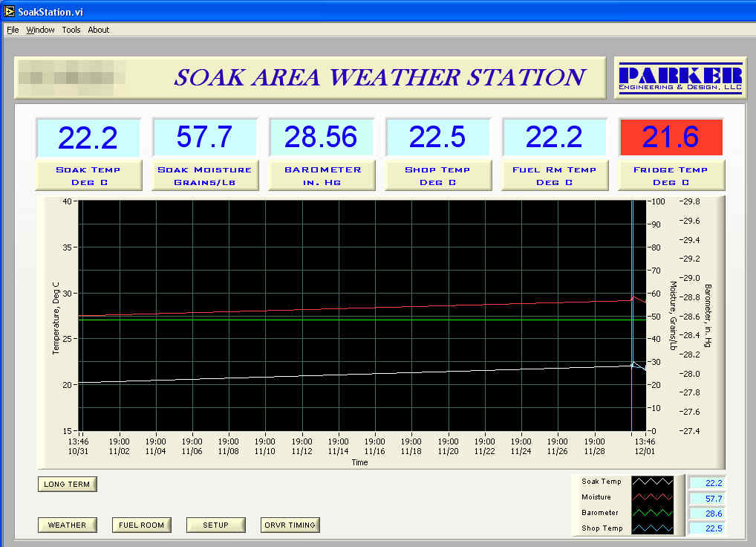The height and width of the screenshot is (547, 756).
Task: Open the ORVR TIMING screen
Action: (x=290, y=525)
